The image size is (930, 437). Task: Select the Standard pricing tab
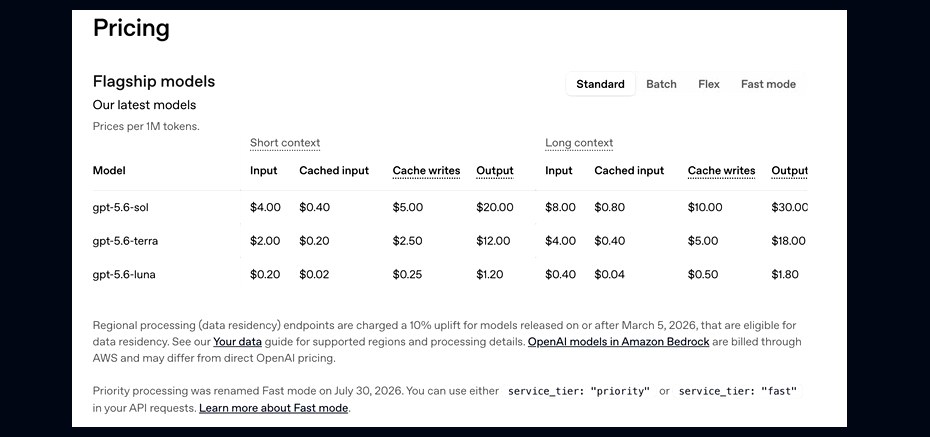click(x=600, y=84)
